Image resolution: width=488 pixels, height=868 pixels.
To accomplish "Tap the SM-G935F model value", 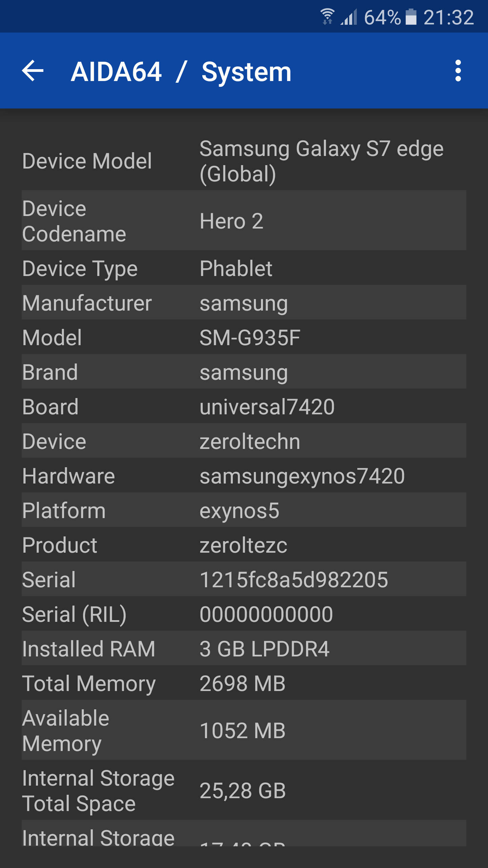I will click(x=250, y=338).
